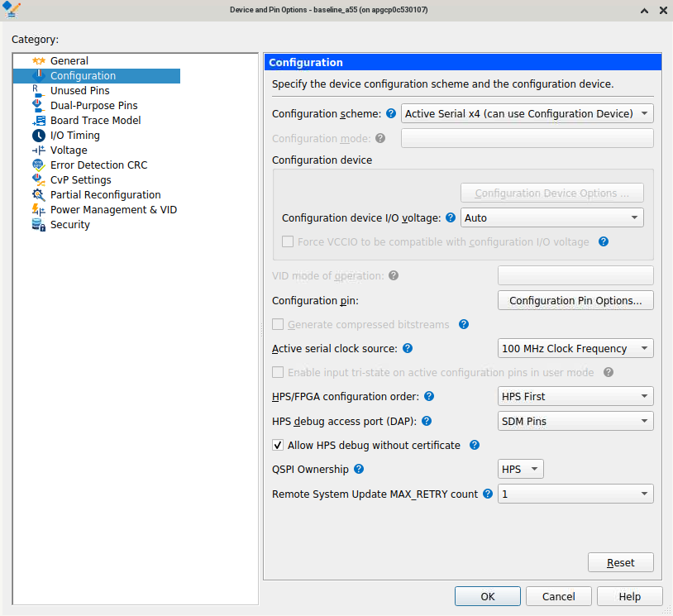The width and height of the screenshot is (673, 616).
Task: Open help for HPS debug access port
Action: pos(427,421)
